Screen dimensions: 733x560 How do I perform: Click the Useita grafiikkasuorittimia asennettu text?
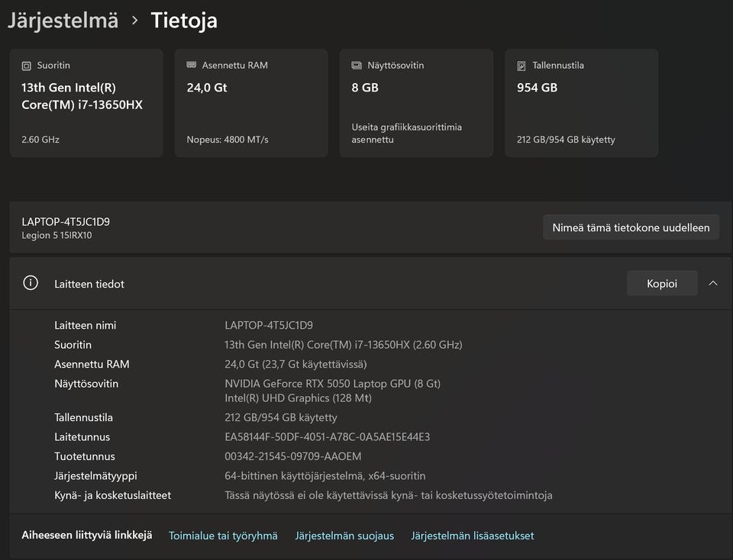click(406, 133)
